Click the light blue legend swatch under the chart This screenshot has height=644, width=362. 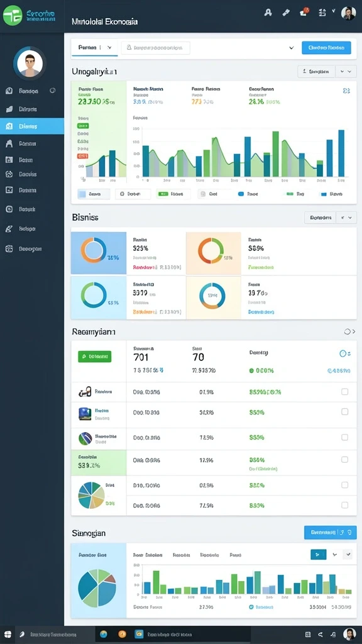(82, 194)
